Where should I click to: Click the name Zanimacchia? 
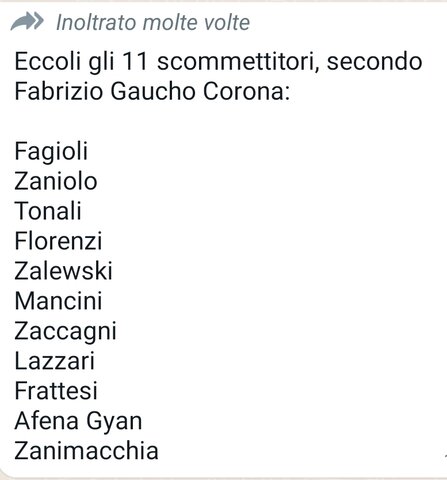tap(86, 451)
